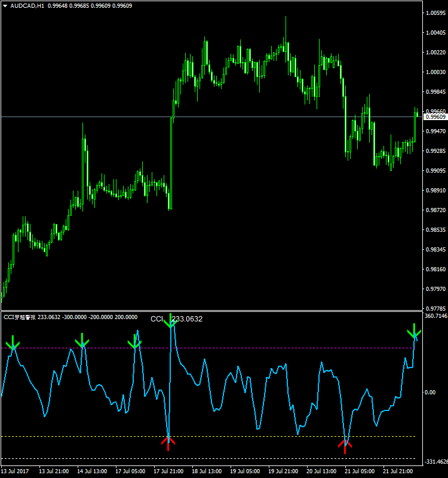Click the 1.00595 price scale label
Viewport: 448px width, 478px height.
click(x=436, y=13)
